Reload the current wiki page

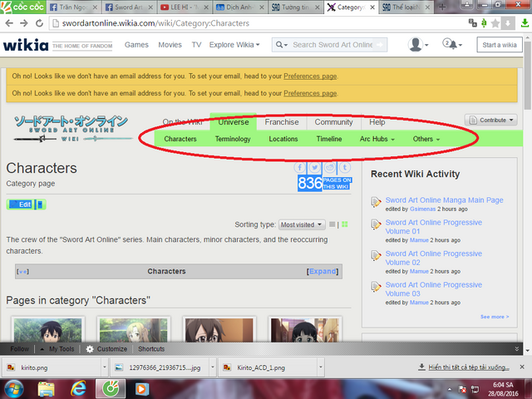(x=39, y=23)
